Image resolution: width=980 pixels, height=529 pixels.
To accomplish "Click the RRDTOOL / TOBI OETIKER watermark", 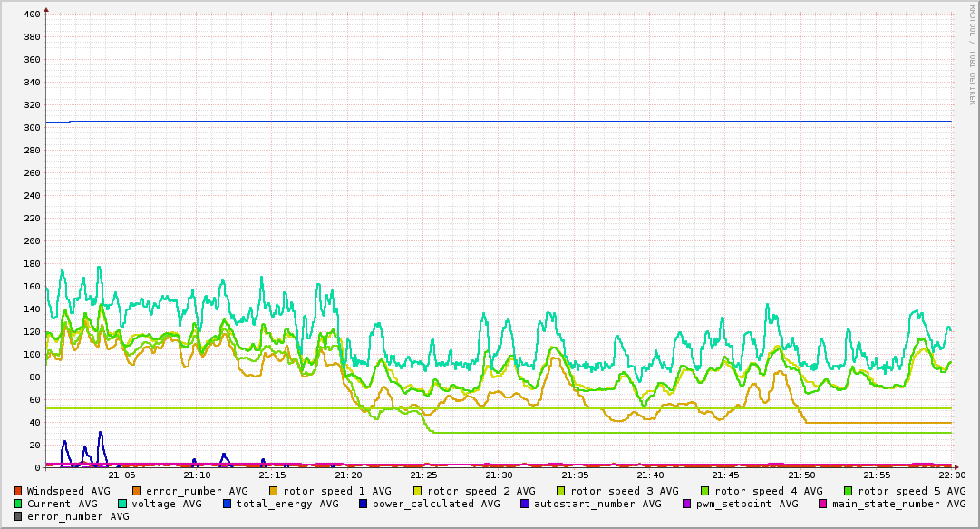I will [972, 54].
